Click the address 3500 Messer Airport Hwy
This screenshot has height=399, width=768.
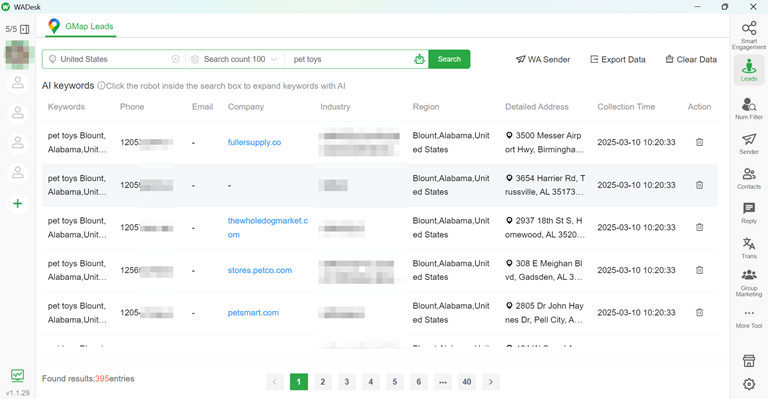[x=545, y=142]
